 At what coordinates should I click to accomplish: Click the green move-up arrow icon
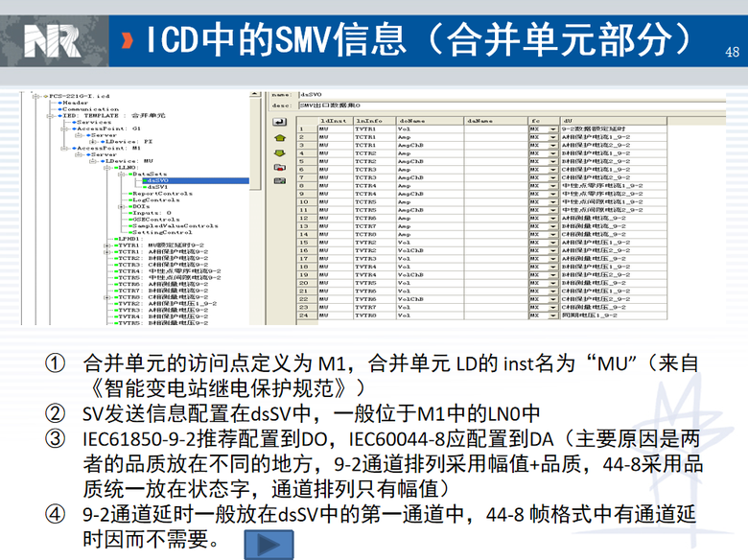coord(281,137)
